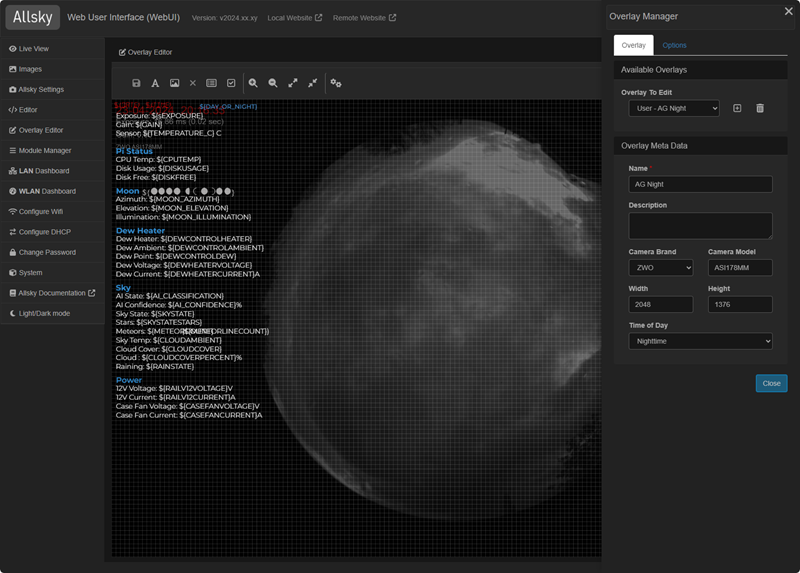Viewport: 800px width, 573px height.
Task: Open Live View in sidebar
Action: pos(53,49)
